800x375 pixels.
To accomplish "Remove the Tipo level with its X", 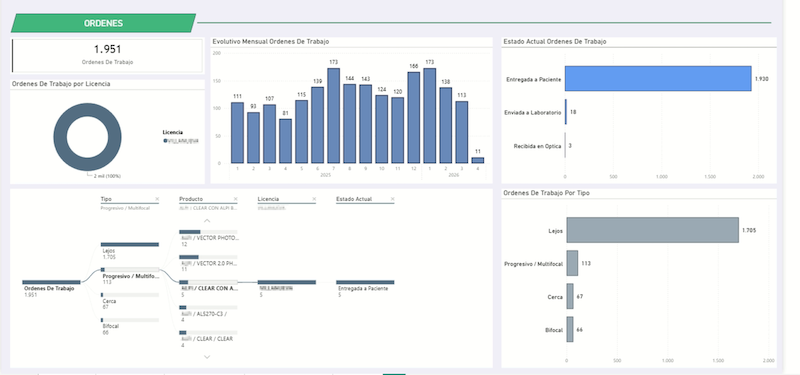I will click(157, 199).
